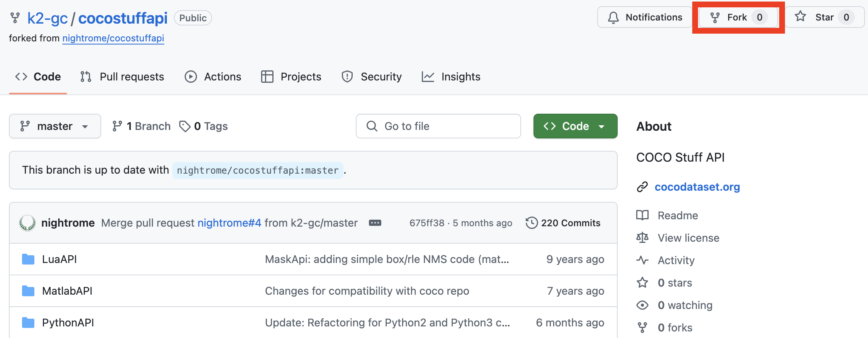
Task: Expand the commit message ellipsis
Action: (x=375, y=223)
